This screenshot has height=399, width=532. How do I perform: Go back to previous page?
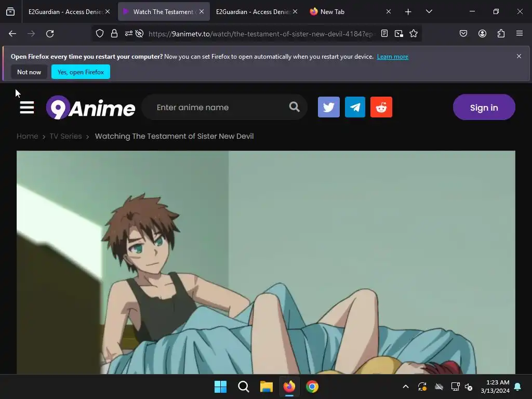pos(12,34)
